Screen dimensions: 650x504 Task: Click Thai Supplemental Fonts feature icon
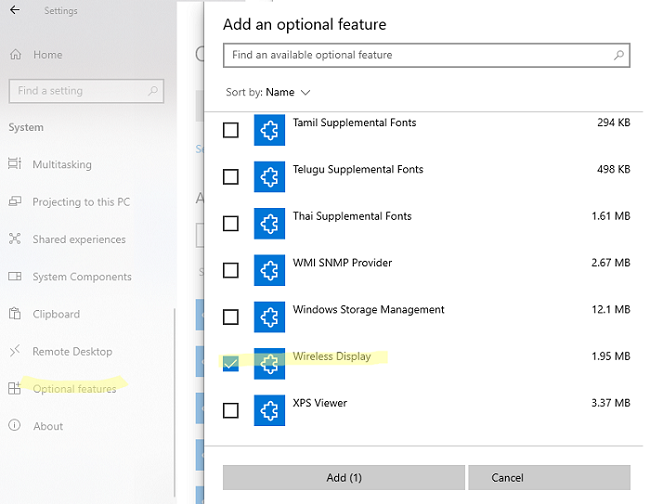(x=269, y=224)
